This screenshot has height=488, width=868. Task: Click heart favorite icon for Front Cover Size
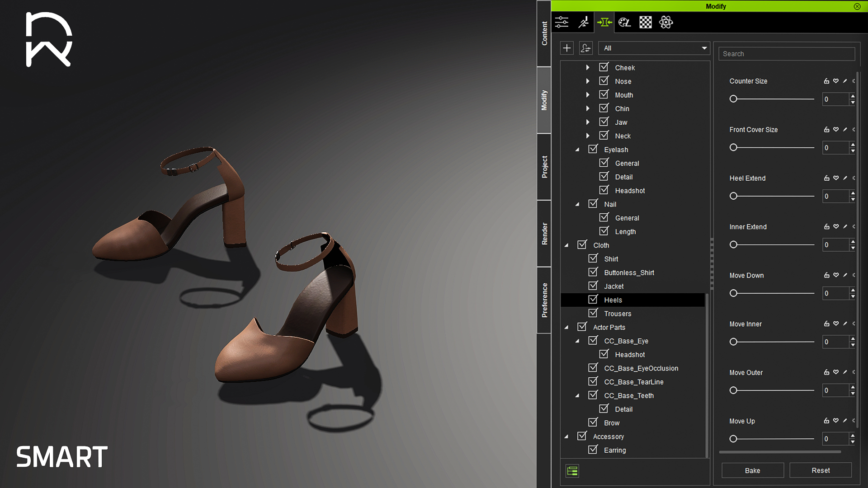click(836, 129)
